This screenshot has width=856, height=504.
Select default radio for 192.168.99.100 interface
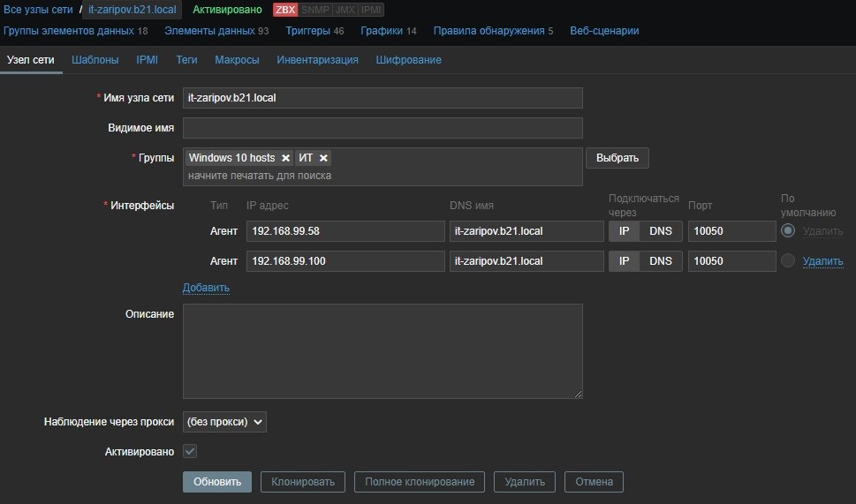coord(787,260)
